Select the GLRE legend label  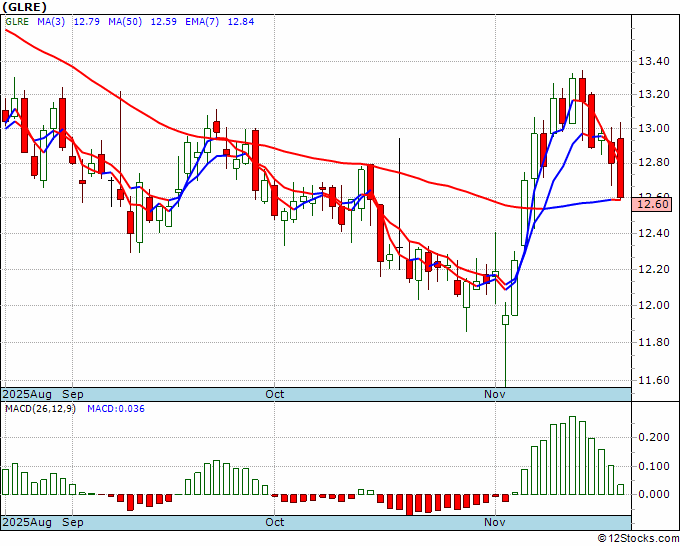click(17, 22)
